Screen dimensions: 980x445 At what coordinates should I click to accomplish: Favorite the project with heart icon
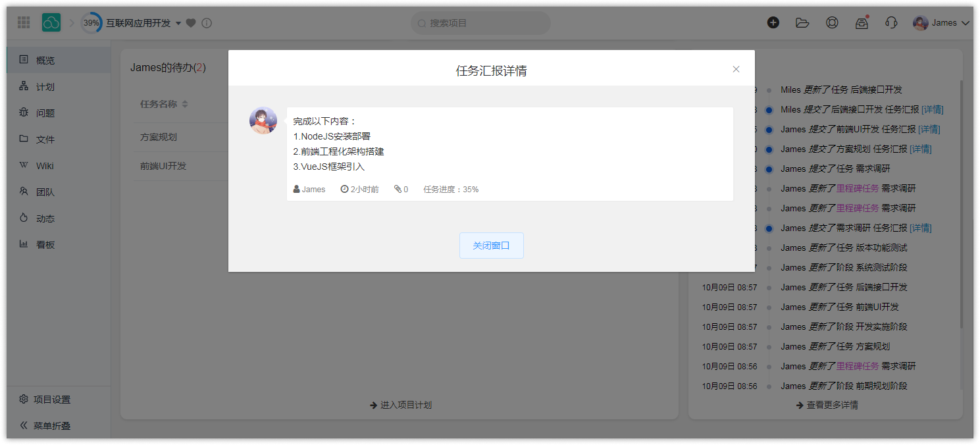click(191, 23)
